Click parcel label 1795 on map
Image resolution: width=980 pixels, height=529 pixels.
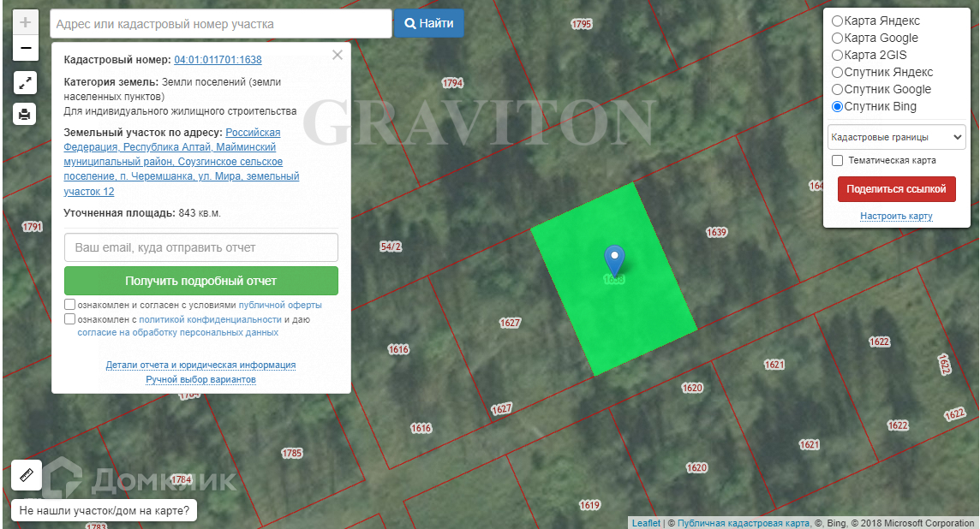pos(582,24)
